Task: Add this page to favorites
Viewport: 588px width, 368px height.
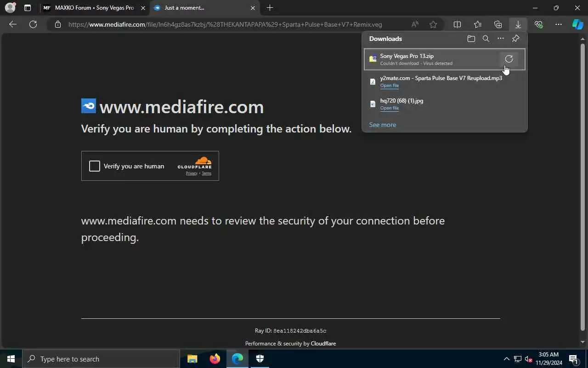Action: pos(433,24)
